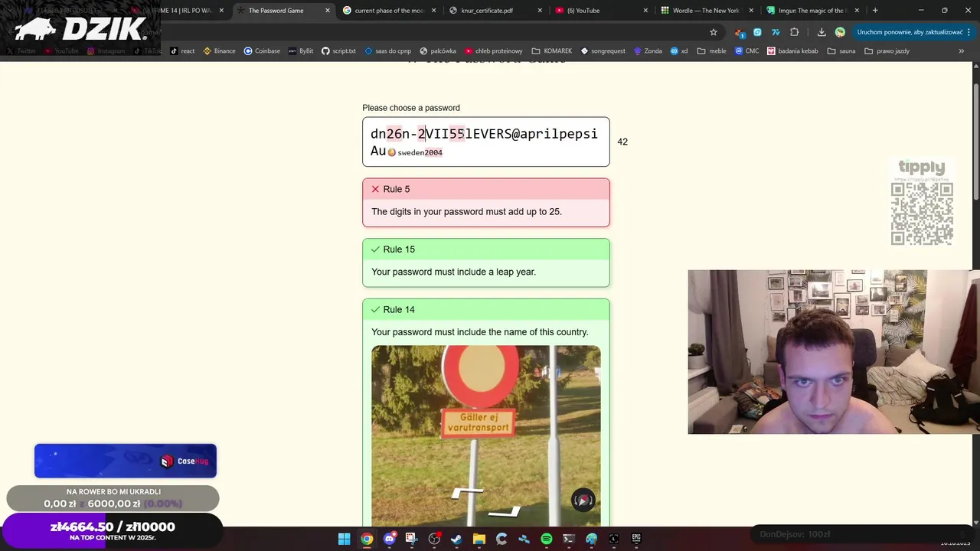Close the knur_certificate.pdf tab
This screenshot has height=551, width=980.
pyautogui.click(x=540, y=11)
